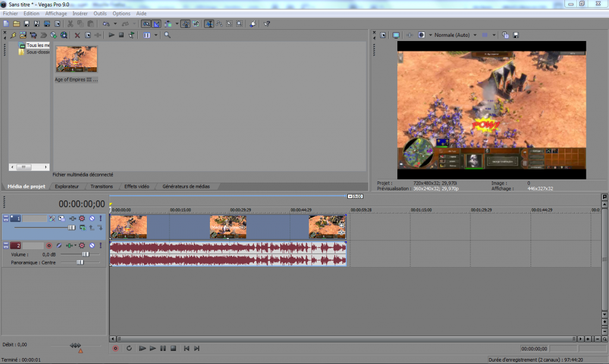Mute video track 1
609x364 pixels.
[x=92, y=218]
